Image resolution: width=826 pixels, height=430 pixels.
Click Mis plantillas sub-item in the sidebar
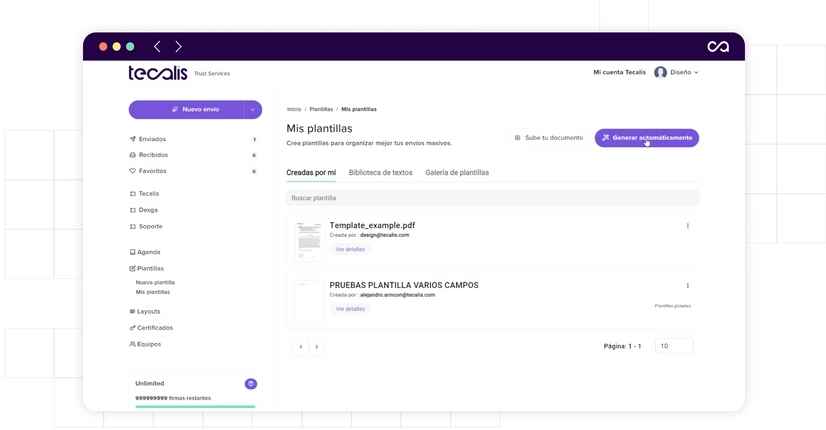[x=153, y=292]
